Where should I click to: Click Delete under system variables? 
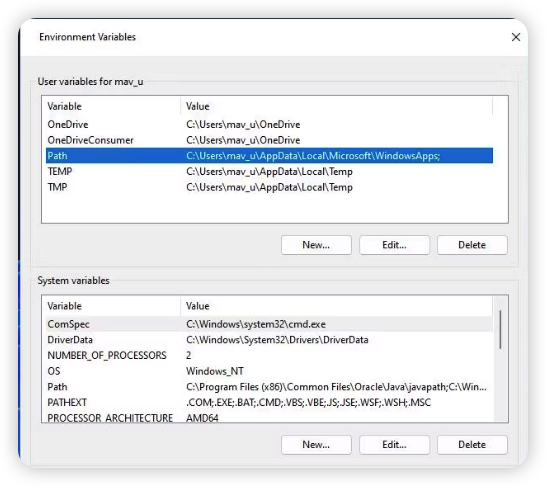[x=472, y=445]
